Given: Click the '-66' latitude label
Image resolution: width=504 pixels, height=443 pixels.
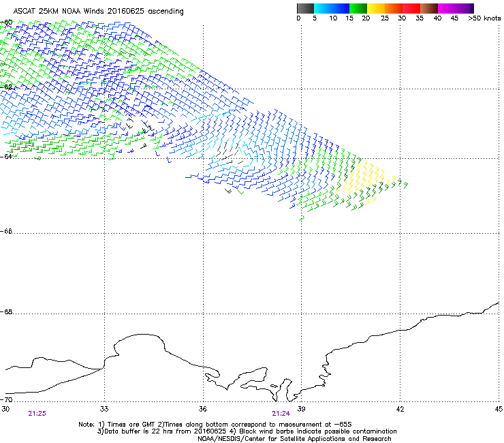Looking at the screenshot, I should (7, 231).
